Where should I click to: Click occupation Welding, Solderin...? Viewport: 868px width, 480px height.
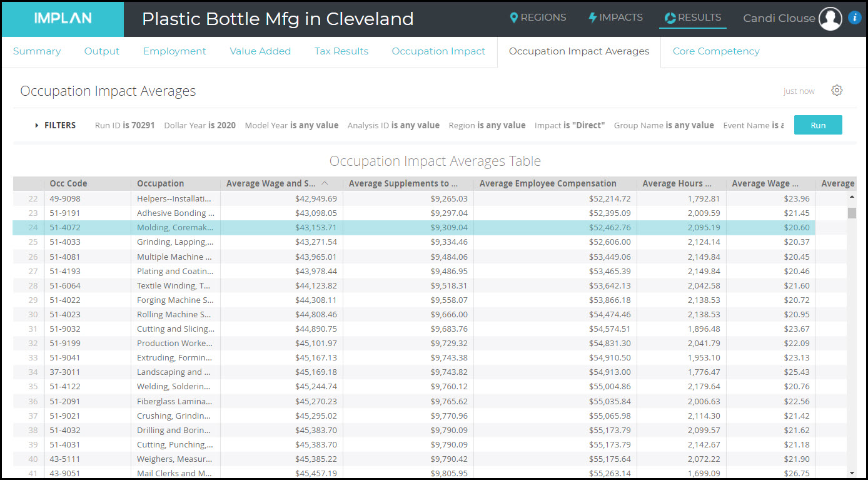point(175,386)
